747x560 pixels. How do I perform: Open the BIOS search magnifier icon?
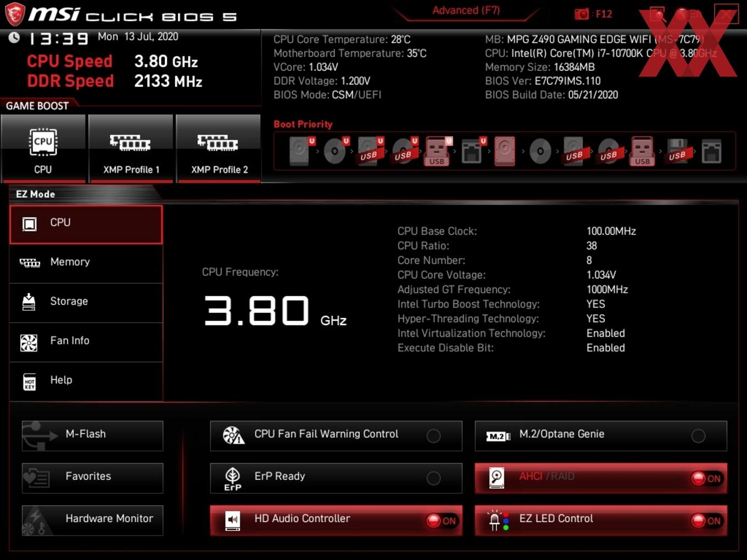[x=657, y=14]
